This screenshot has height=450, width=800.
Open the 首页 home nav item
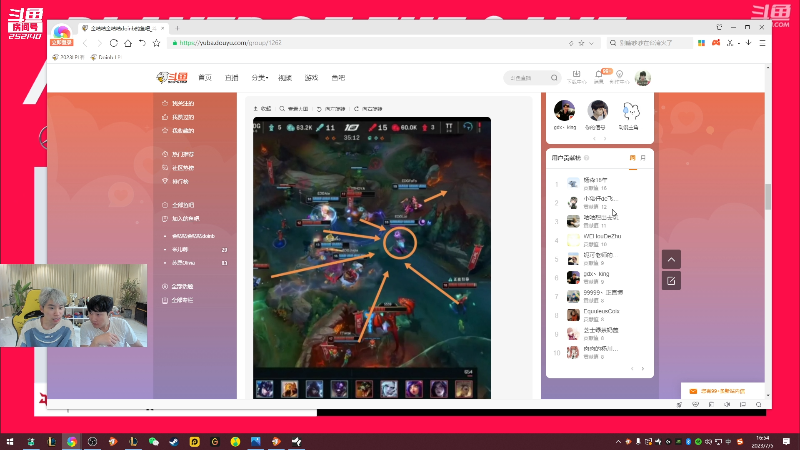pyautogui.click(x=205, y=78)
